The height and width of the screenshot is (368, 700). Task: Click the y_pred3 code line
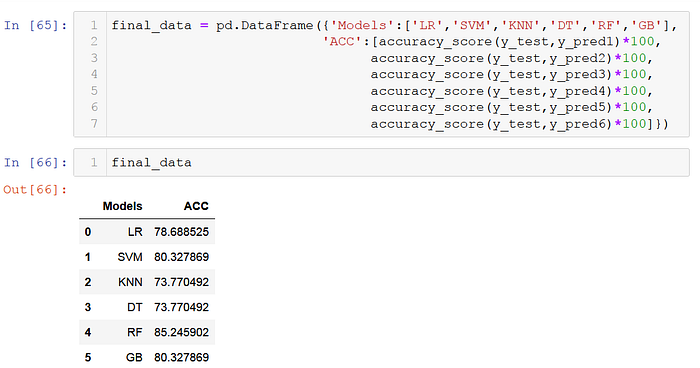pos(512,74)
